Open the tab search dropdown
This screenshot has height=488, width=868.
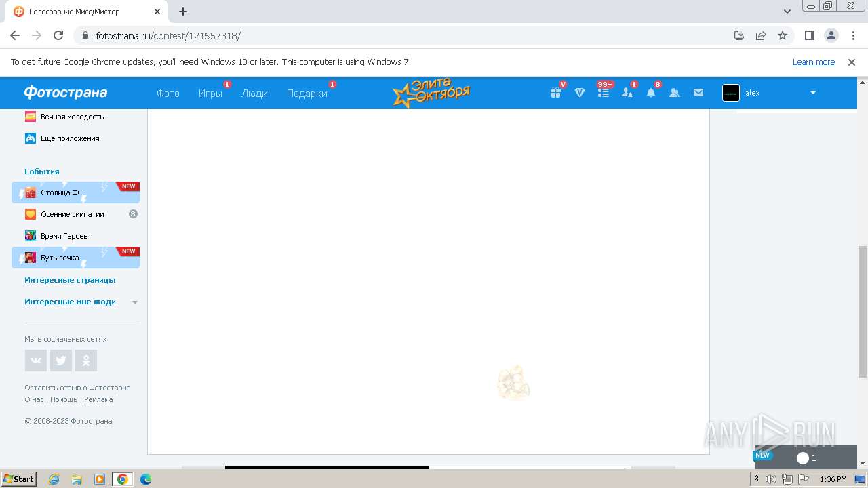(787, 12)
